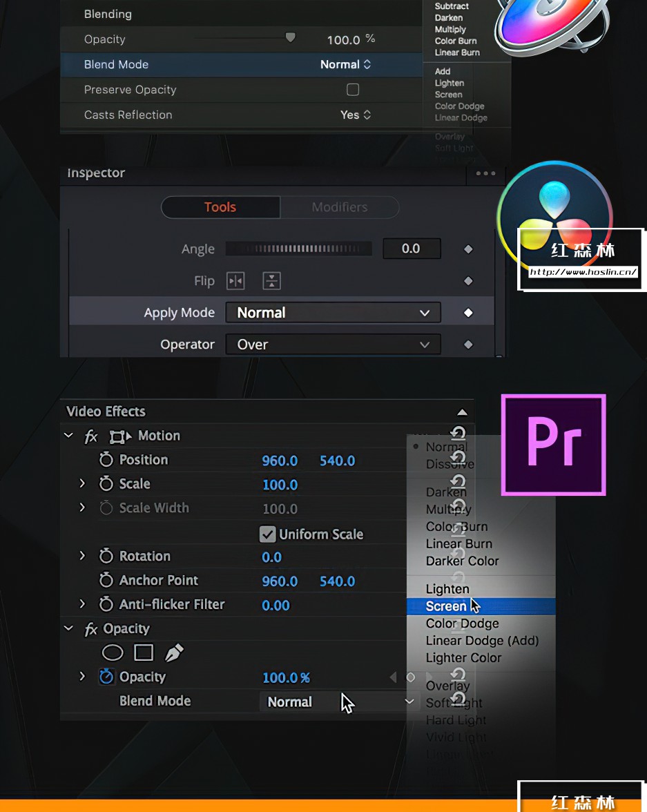Screen dimensions: 647x812
Task: Toggle the Operator keyframe diamond
Action: pyautogui.click(x=468, y=345)
